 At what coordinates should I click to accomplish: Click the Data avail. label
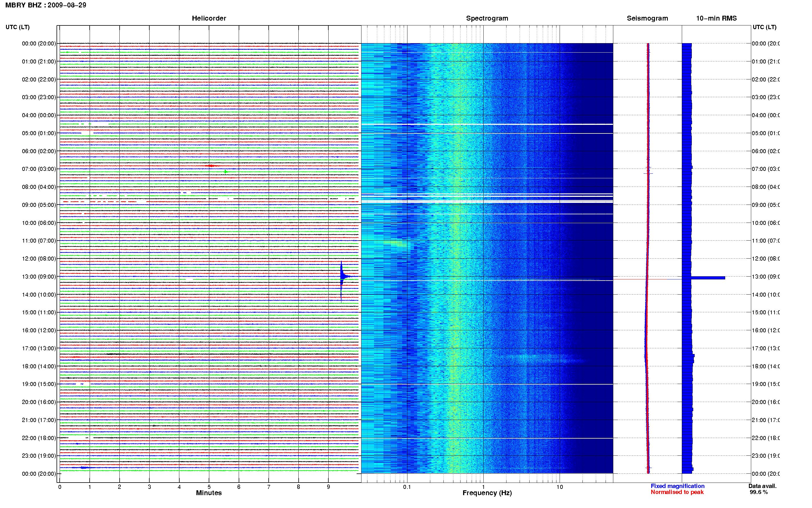coord(762,486)
